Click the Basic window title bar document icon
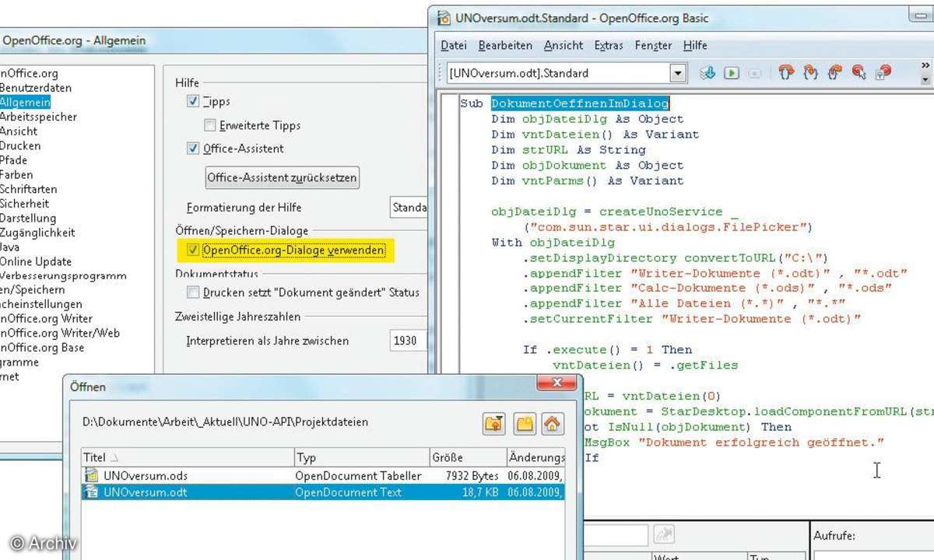Viewport: 934px width, 560px height. coord(444,16)
